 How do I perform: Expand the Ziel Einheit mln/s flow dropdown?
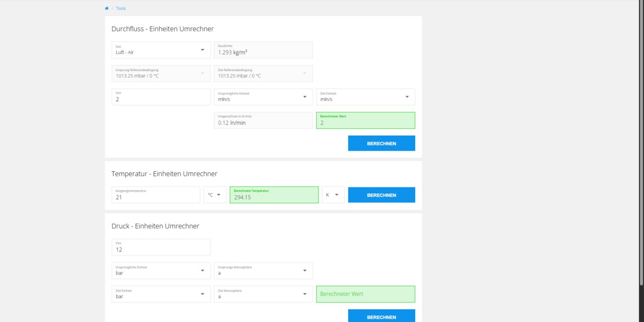[x=366, y=97]
